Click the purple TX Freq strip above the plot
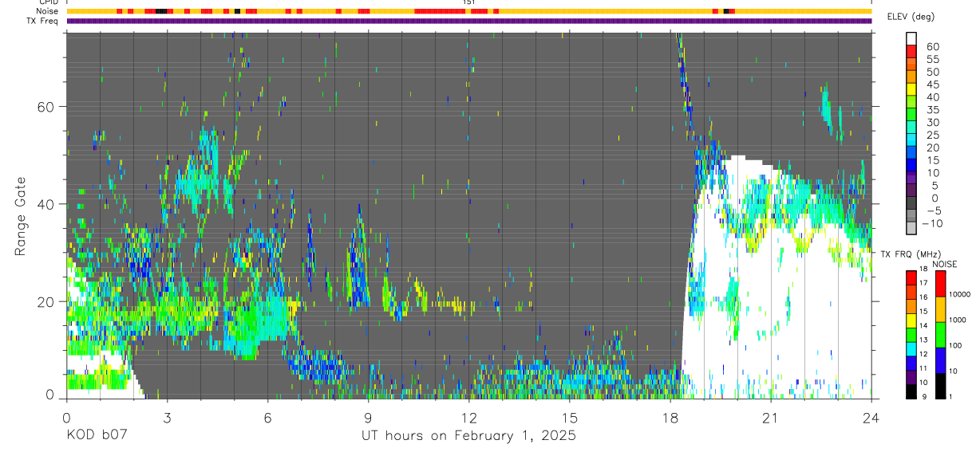This screenshot has height=452, width=980. click(468, 21)
